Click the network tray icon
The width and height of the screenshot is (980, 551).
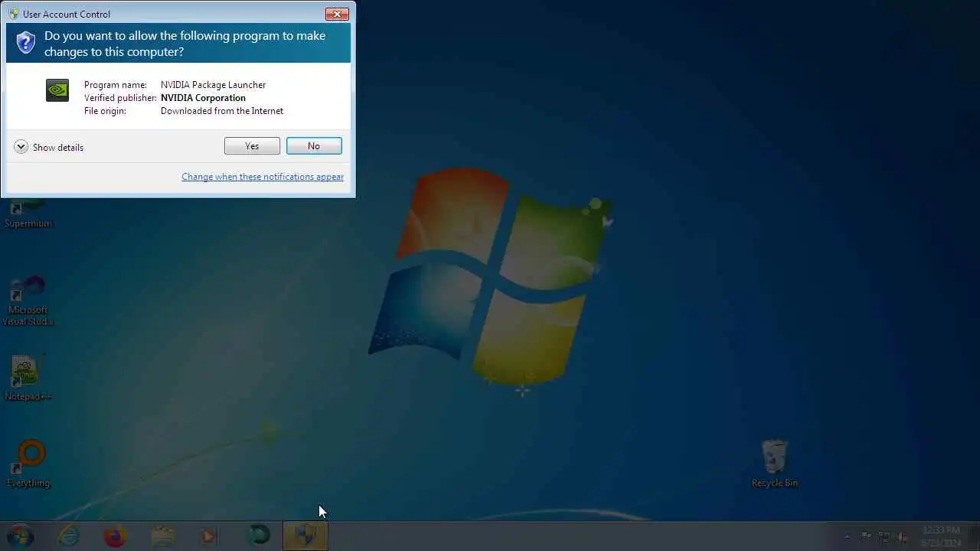click(884, 536)
